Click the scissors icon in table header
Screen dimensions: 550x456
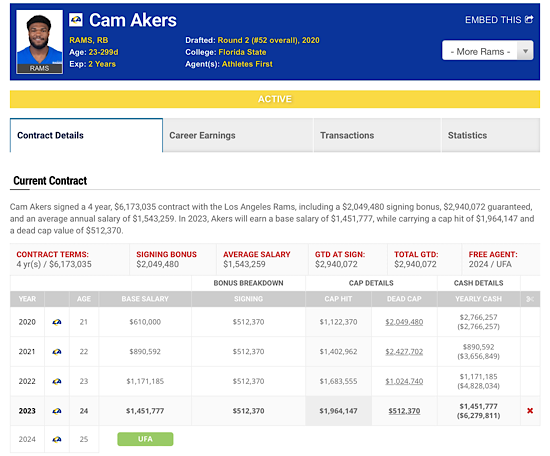pos(530,299)
